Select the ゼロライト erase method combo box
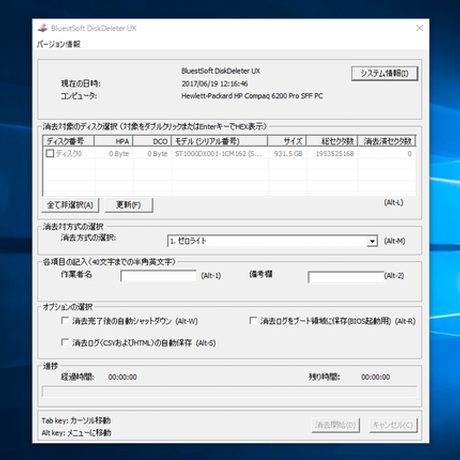The width and height of the screenshot is (460, 460). [272, 241]
